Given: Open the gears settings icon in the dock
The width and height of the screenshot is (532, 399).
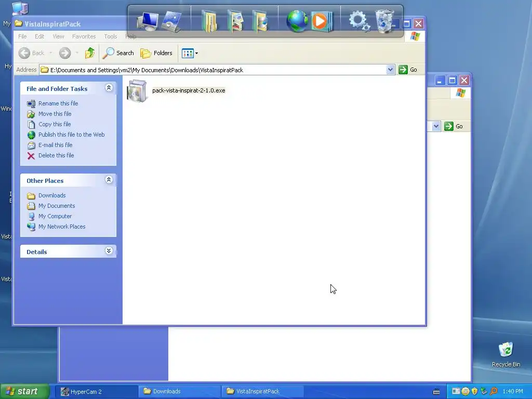Looking at the screenshot, I should point(360,21).
